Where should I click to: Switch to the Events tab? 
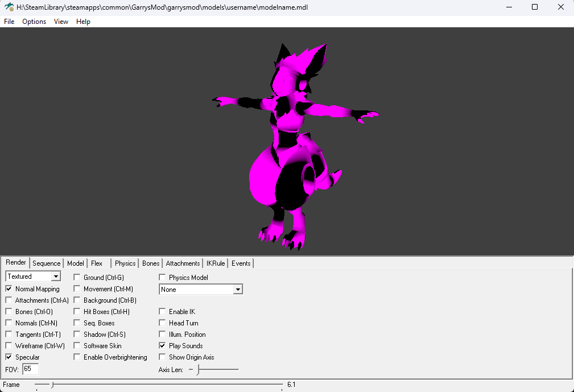tap(241, 263)
